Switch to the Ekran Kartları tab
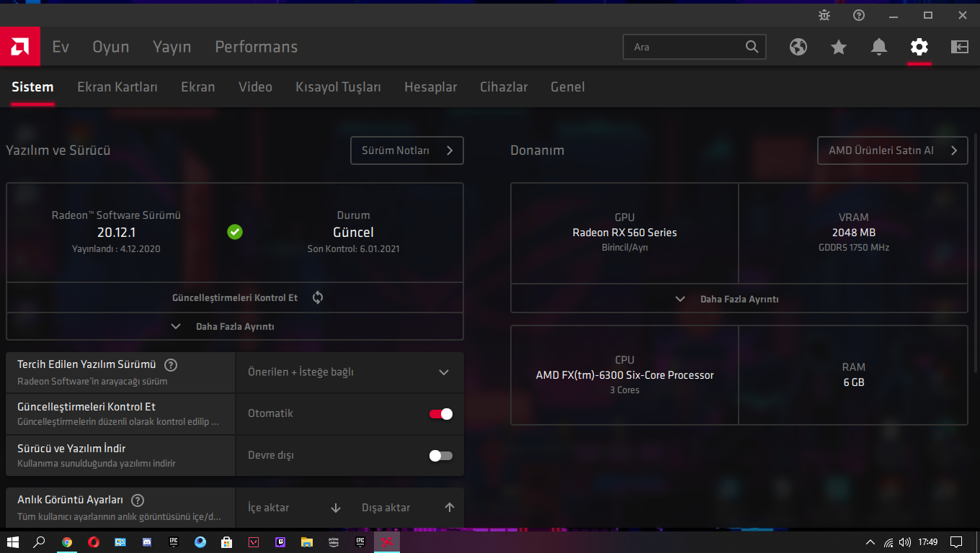This screenshot has width=980, height=553. pyautogui.click(x=117, y=87)
